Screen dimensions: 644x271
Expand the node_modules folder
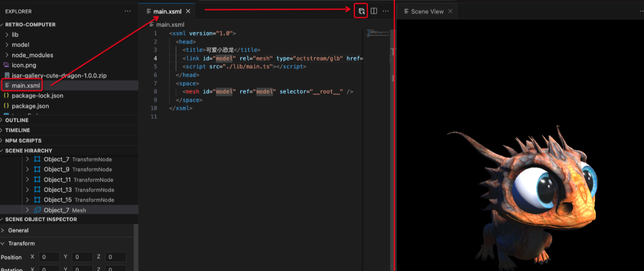pyautogui.click(x=7, y=55)
